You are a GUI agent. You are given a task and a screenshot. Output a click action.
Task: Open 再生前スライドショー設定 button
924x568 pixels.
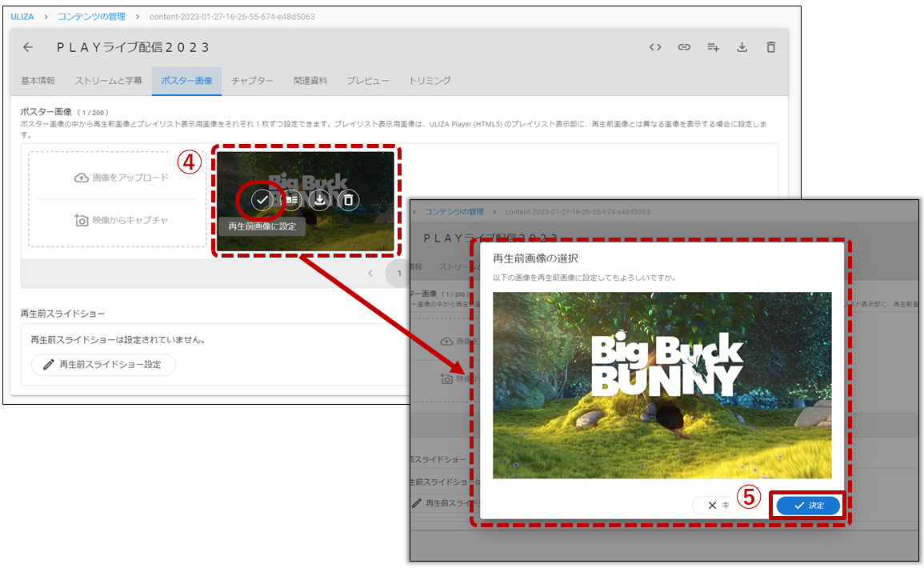click(103, 365)
